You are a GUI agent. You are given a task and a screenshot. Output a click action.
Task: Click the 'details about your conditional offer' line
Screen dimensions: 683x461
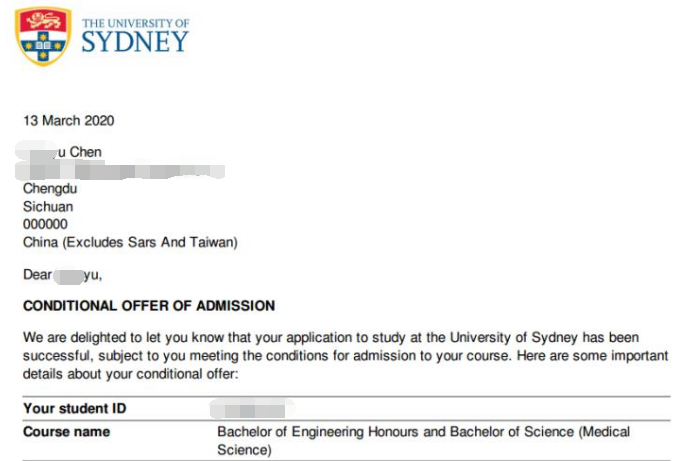(x=131, y=373)
